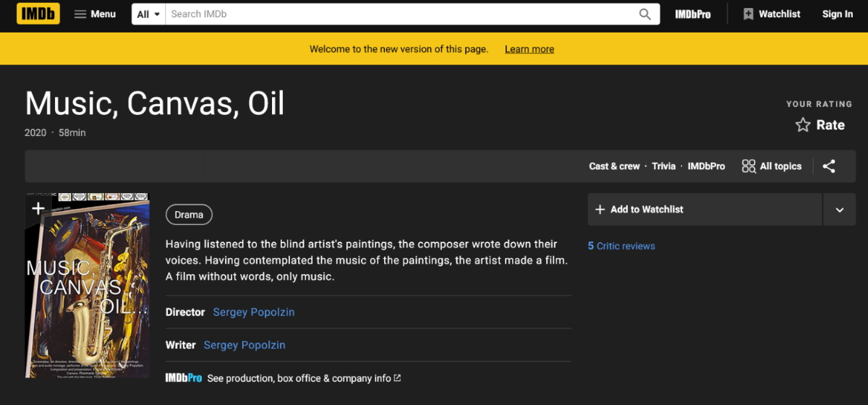Open Cast & crew section

tap(614, 166)
